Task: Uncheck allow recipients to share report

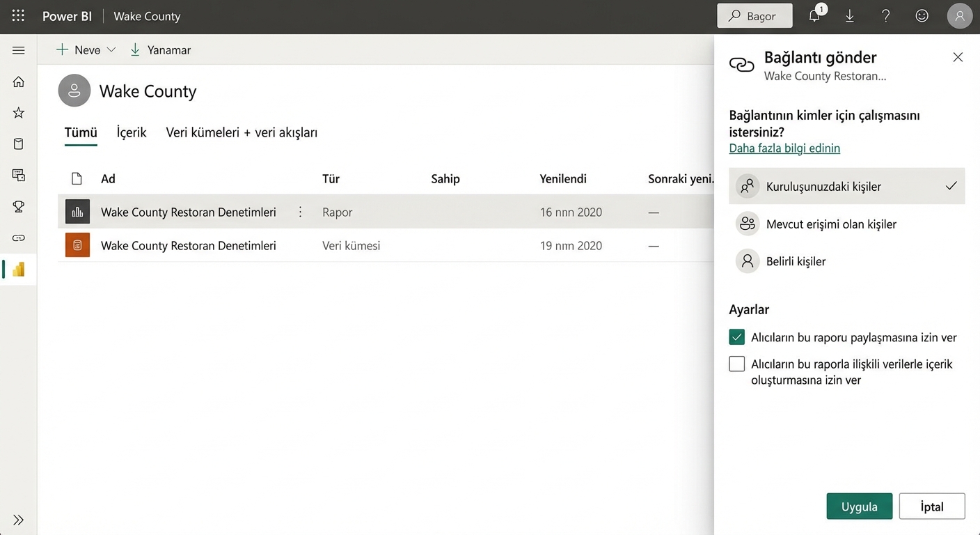Action: 736,337
